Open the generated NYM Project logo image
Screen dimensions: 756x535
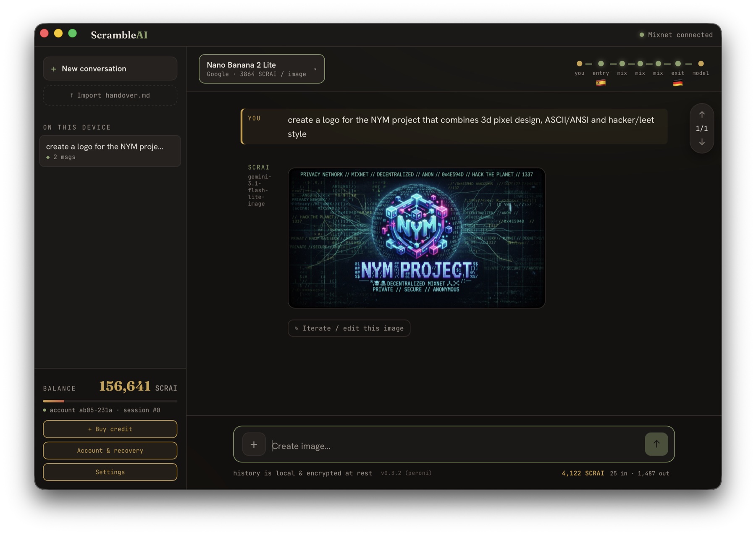click(x=417, y=238)
